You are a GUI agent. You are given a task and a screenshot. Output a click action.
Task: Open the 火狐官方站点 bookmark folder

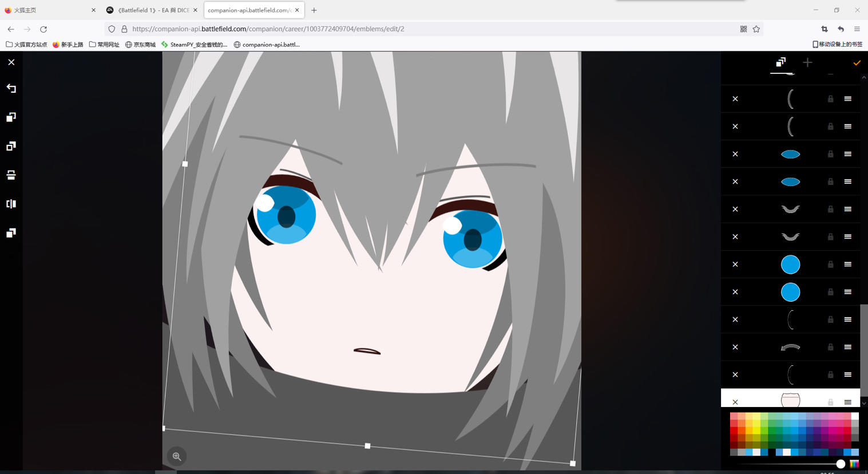point(26,44)
